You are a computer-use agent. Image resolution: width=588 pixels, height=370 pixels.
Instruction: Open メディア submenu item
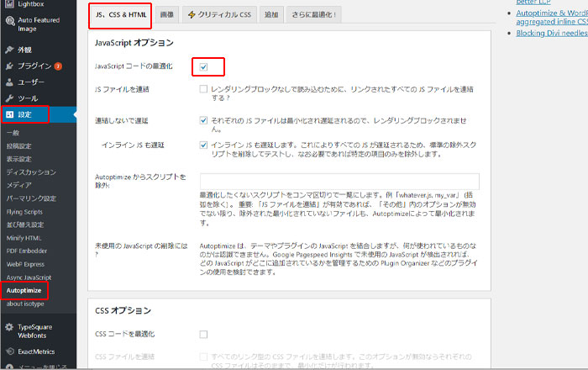tap(18, 185)
